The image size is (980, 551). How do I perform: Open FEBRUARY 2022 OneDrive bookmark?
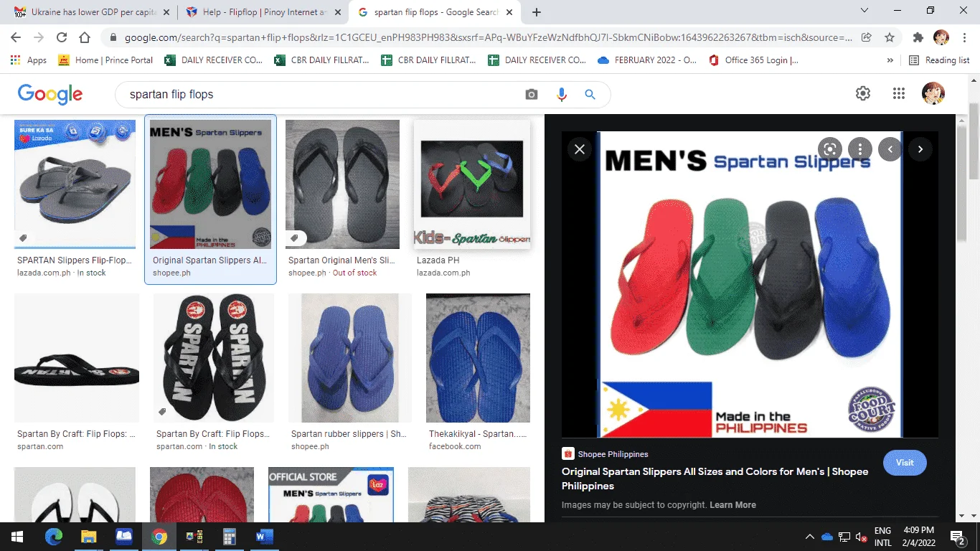tap(648, 60)
